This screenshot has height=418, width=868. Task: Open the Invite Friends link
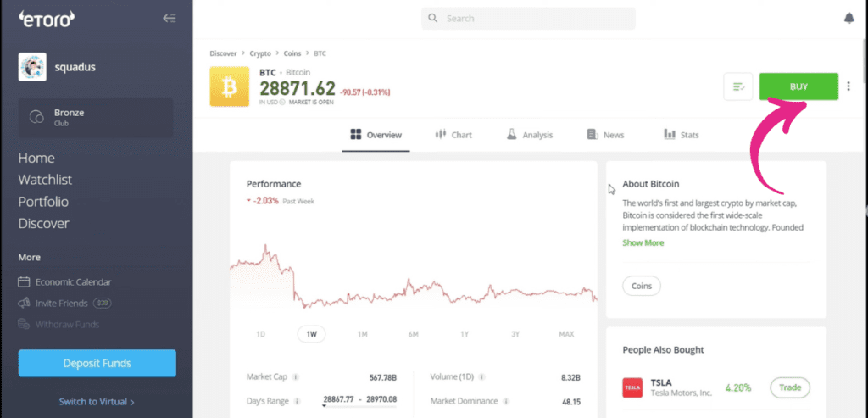point(61,304)
